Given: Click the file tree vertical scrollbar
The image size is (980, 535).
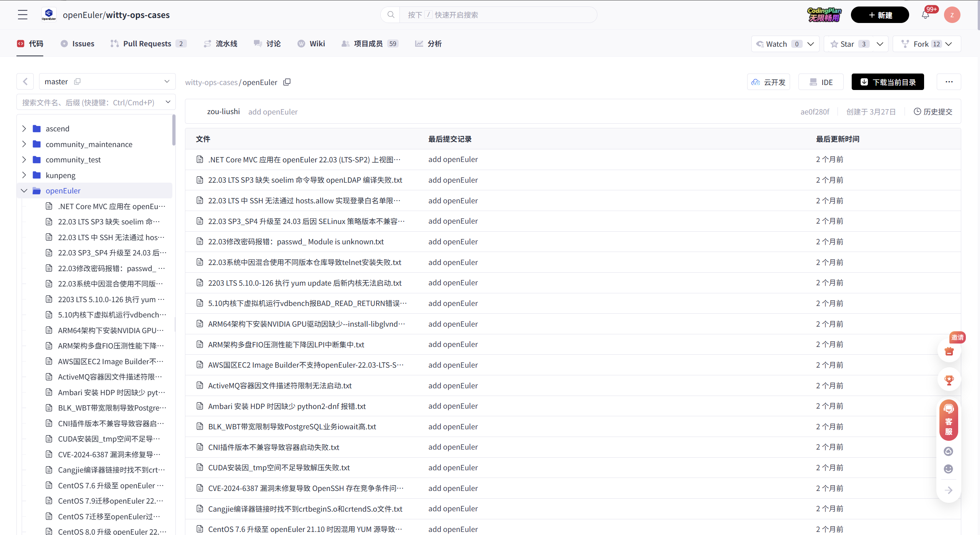Looking at the screenshot, I should point(174,130).
